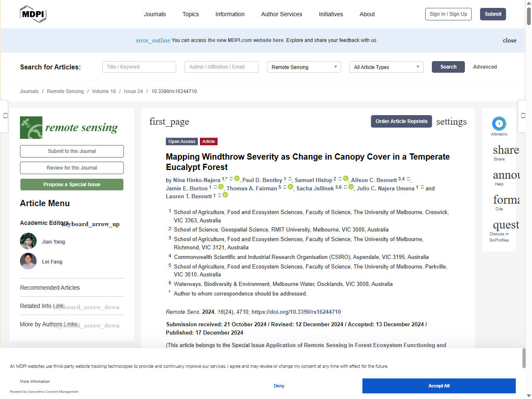
Task: Open the Journals menu
Action: (155, 14)
